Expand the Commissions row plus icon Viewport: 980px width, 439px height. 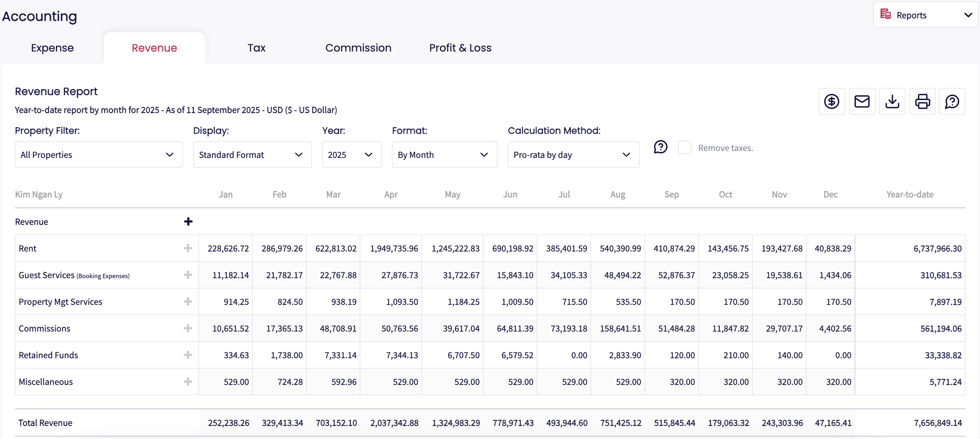pyautogui.click(x=188, y=328)
